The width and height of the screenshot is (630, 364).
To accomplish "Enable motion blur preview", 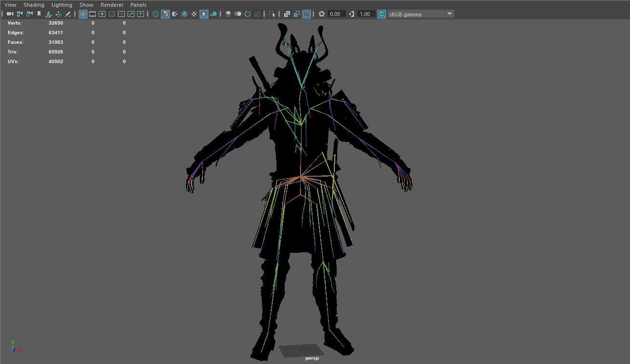I will 238,14.
